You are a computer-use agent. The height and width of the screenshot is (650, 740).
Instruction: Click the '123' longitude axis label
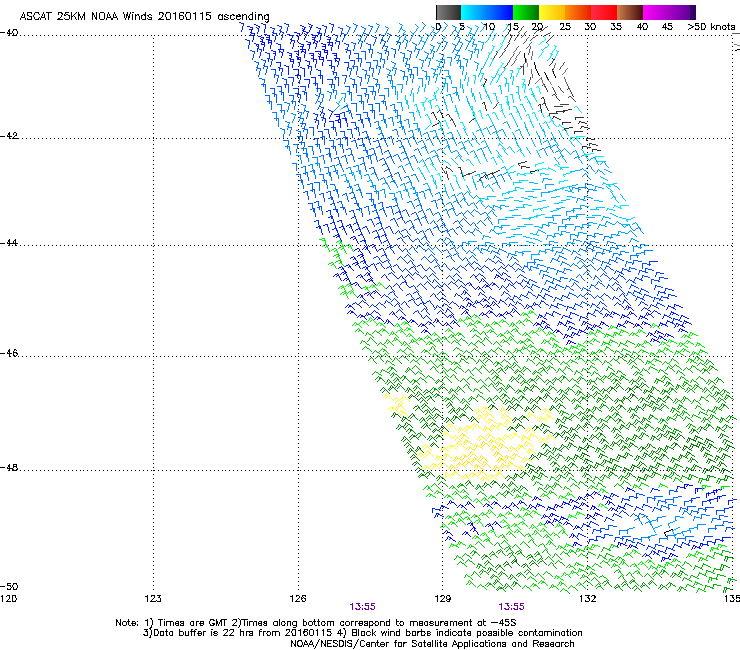pyautogui.click(x=153, y=599)
